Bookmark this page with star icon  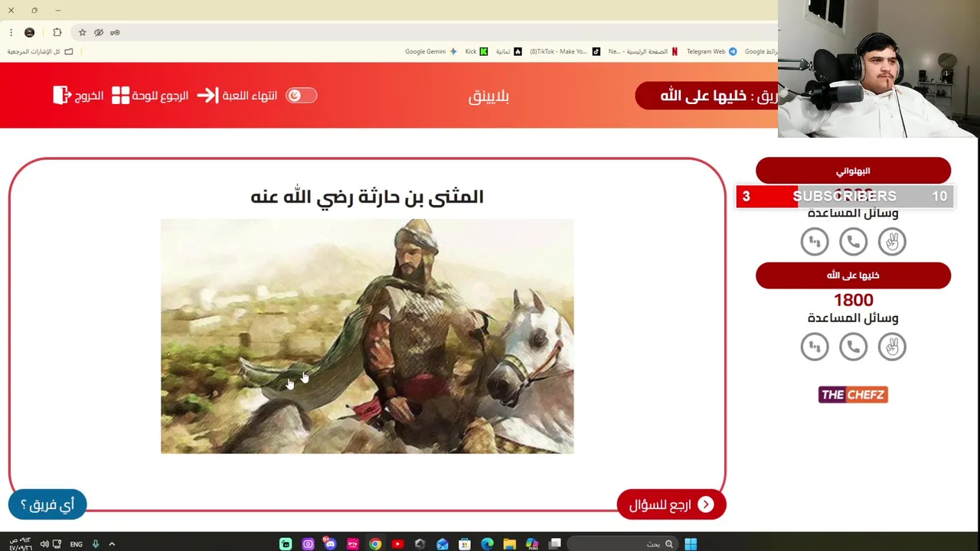pos(83,32)
